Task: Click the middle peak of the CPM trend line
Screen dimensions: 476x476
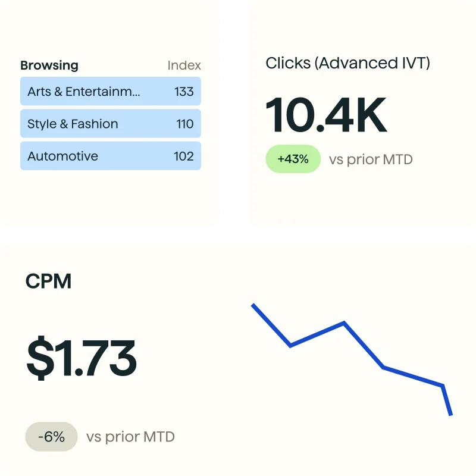Action: [344, 323]
